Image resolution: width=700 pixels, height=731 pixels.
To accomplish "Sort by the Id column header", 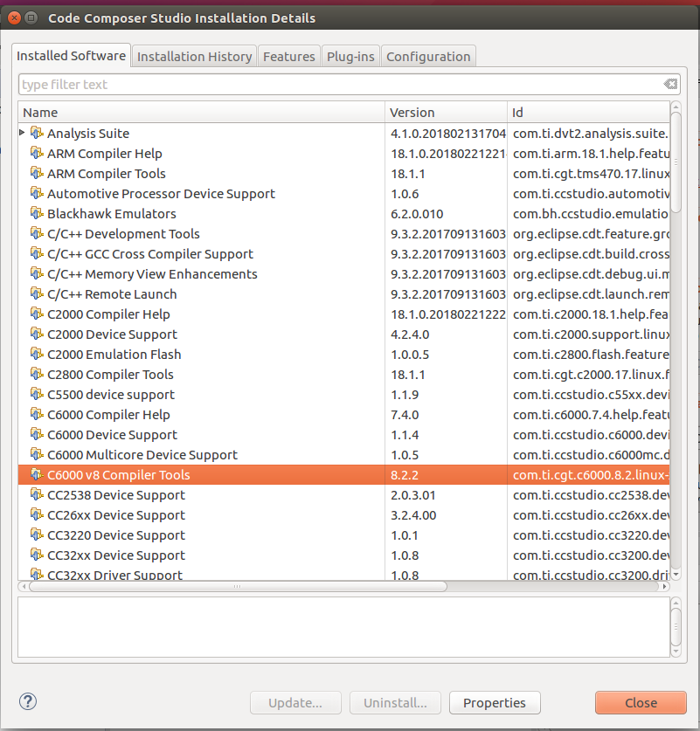I will (x=588, y=113).
